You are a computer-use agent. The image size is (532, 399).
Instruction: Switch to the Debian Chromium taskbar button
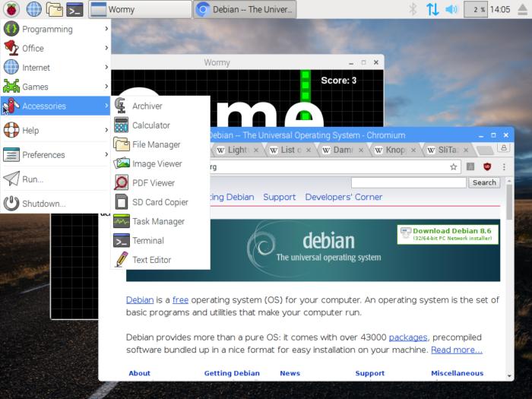click(245, 9)
